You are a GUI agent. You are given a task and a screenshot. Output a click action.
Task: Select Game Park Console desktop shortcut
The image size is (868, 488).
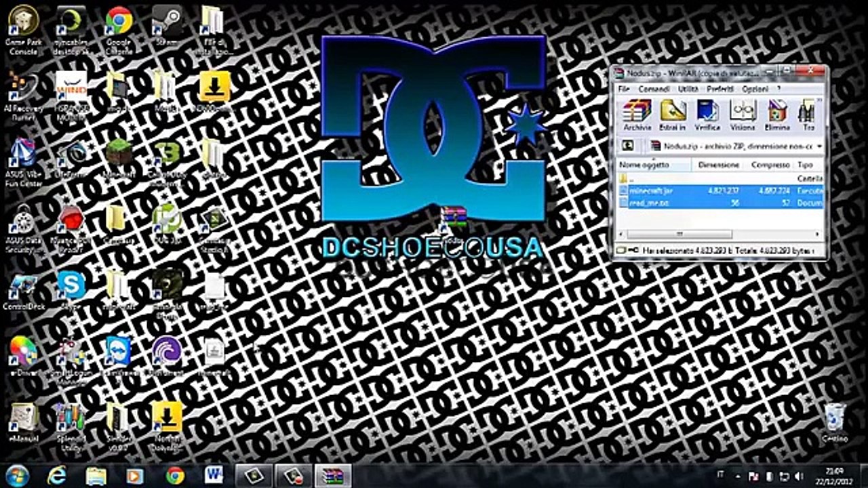24,30
